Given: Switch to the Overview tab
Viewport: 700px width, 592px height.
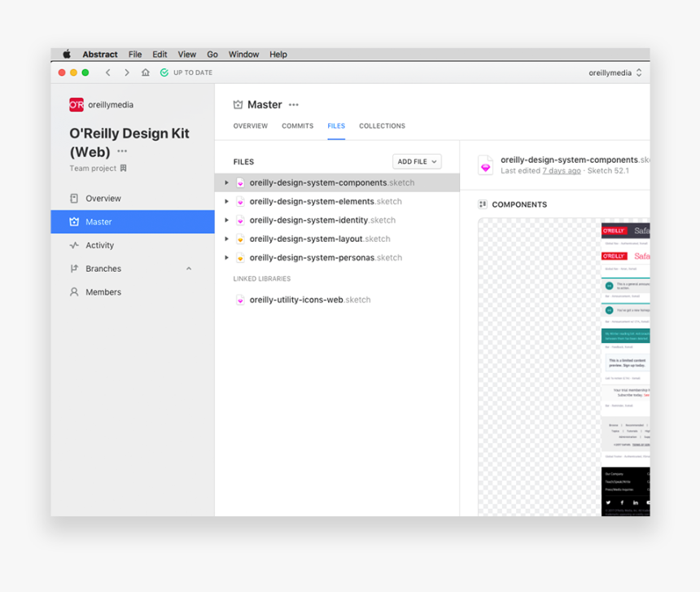Looking at the screenshot, I should pos(251,126).
